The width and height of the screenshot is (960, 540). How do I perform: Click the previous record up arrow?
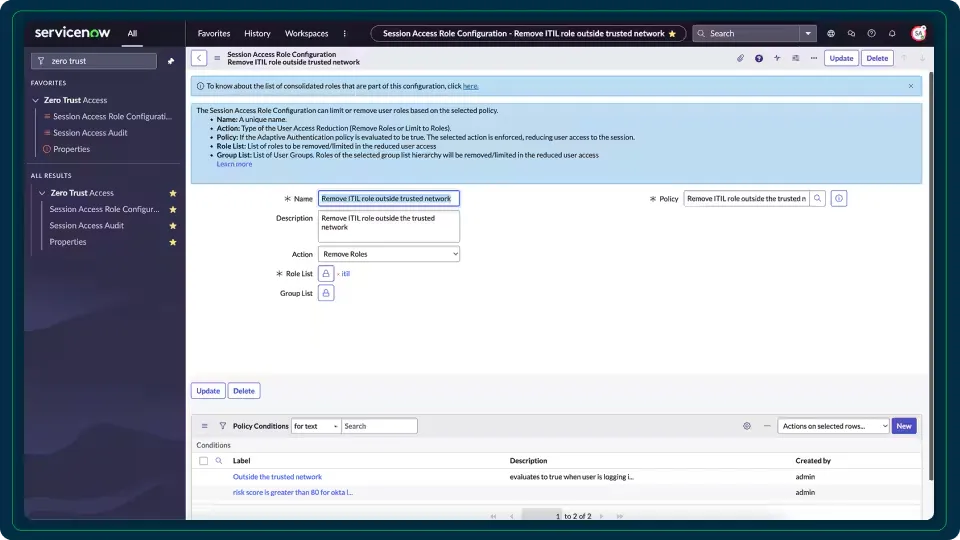tap(904, 58)
